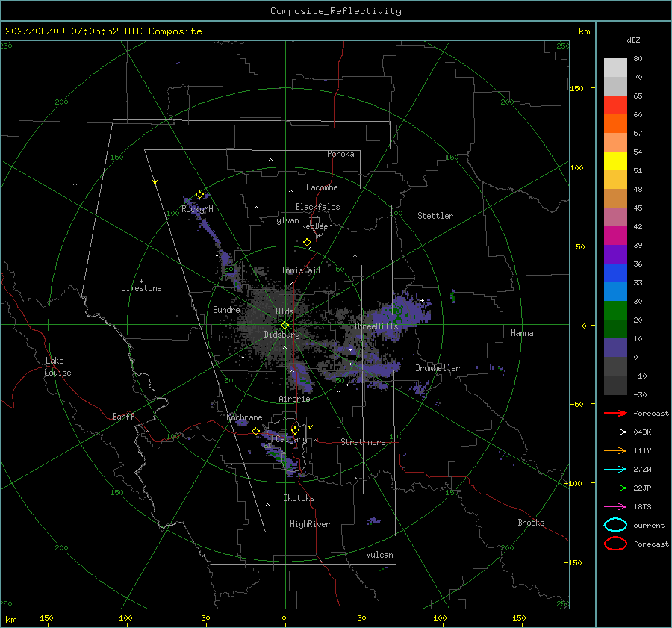Click the dBZ legend heading
Viewport: 672px width, 628px height.
click(633, 40)
